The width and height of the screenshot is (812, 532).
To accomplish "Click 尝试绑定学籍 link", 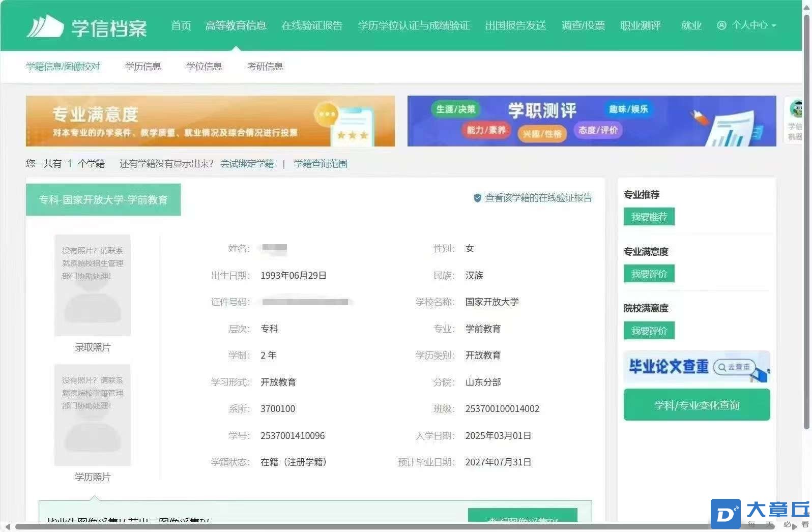I will (x=247, y=163).
